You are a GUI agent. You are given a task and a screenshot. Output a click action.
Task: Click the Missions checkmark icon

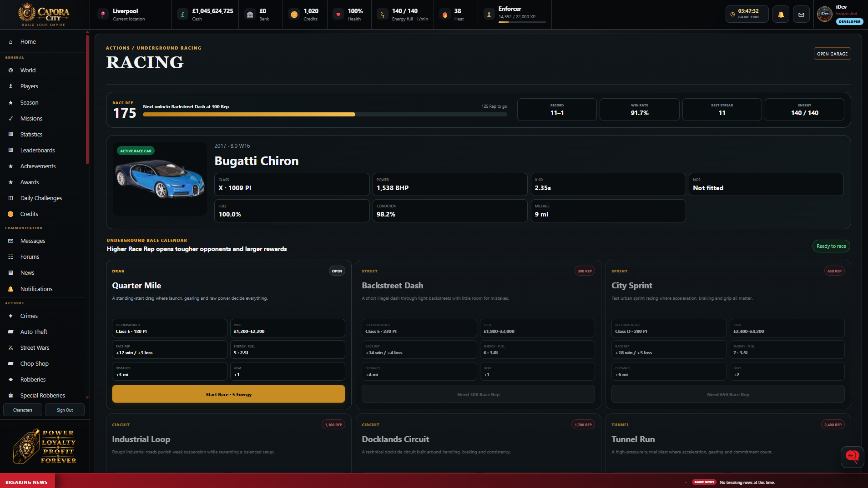(10, 119)
